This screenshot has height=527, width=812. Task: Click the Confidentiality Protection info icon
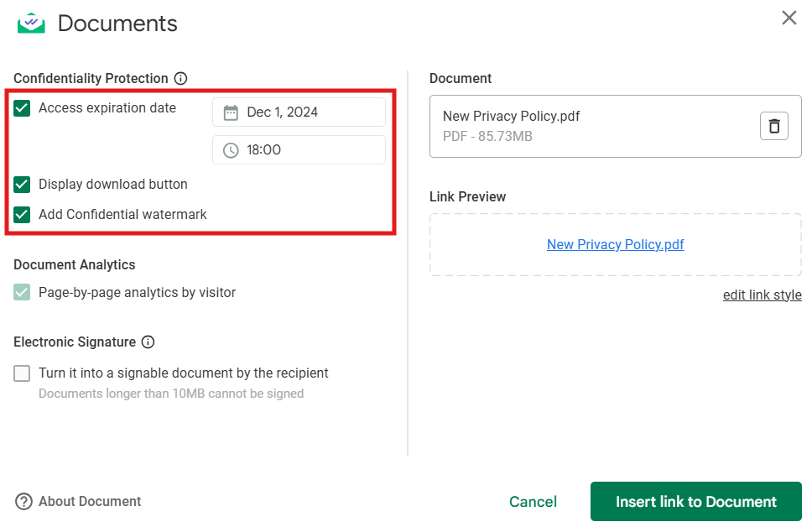[x=180, y=78]
